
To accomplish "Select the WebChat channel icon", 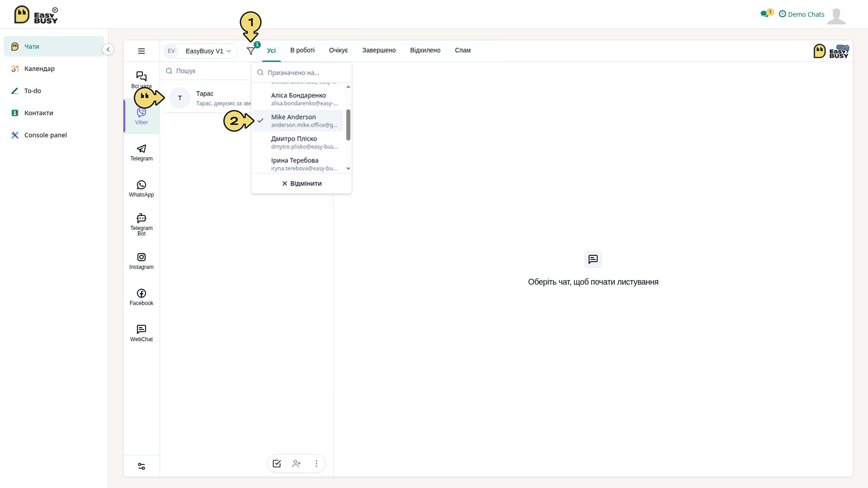I will (142, 333).
